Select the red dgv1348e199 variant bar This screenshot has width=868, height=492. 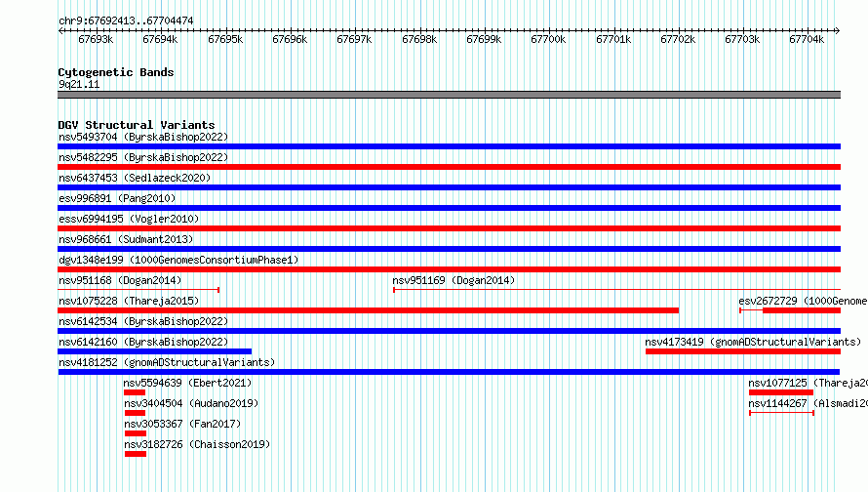click(449, 269)
